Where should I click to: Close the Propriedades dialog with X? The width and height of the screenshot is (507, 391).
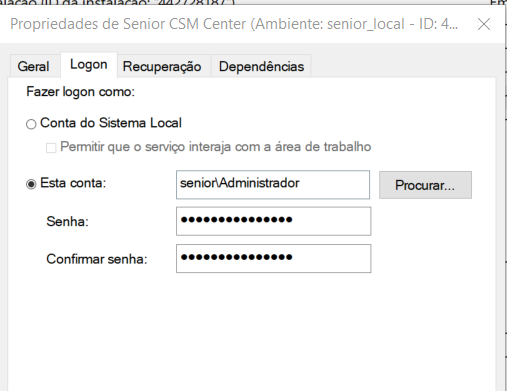[x=484, y=24]
